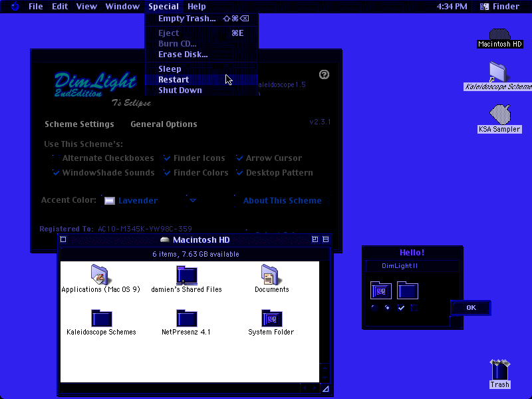
Task: Click the up scroll arrow in Macintosh HD window
Action: tap(325, 368)
